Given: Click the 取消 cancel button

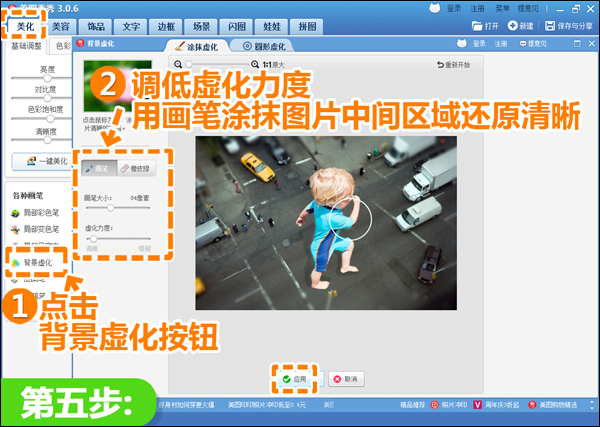Looking at the screenshot, I should 346,379.
